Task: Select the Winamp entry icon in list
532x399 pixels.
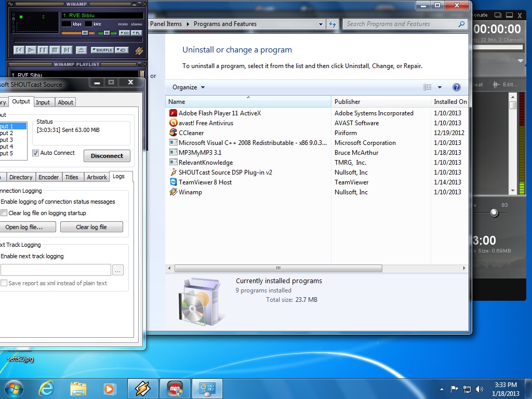Action: [174, 192]
